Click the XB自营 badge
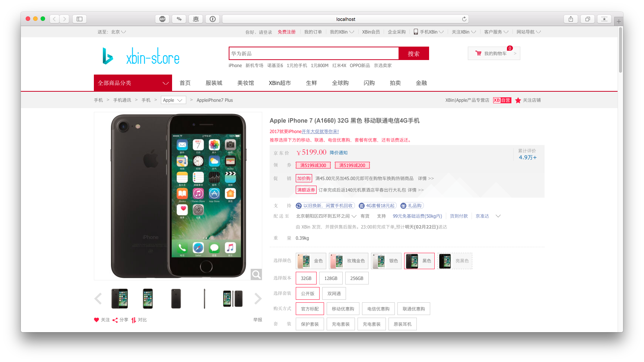 (502, 100)
